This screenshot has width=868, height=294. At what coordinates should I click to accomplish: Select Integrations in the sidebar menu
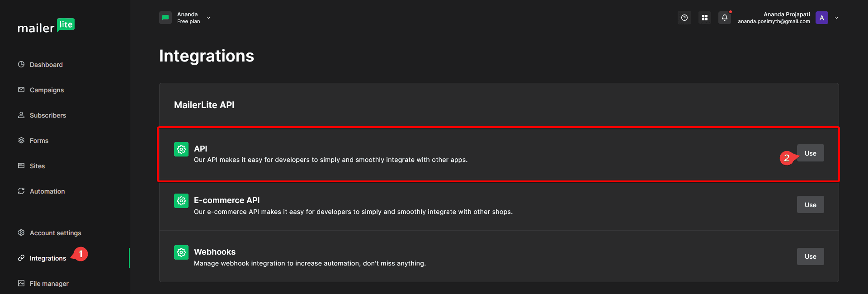47,258
